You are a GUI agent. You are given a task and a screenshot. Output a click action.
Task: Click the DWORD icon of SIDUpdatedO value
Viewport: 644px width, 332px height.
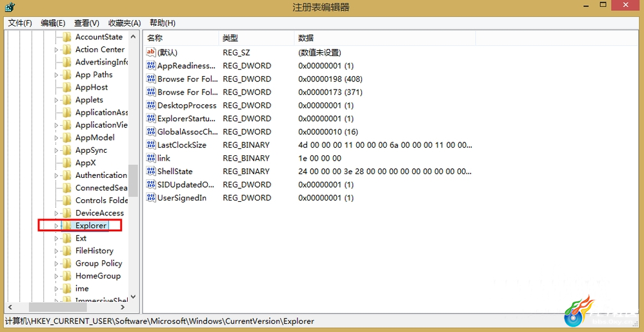[x=151, y=184]
